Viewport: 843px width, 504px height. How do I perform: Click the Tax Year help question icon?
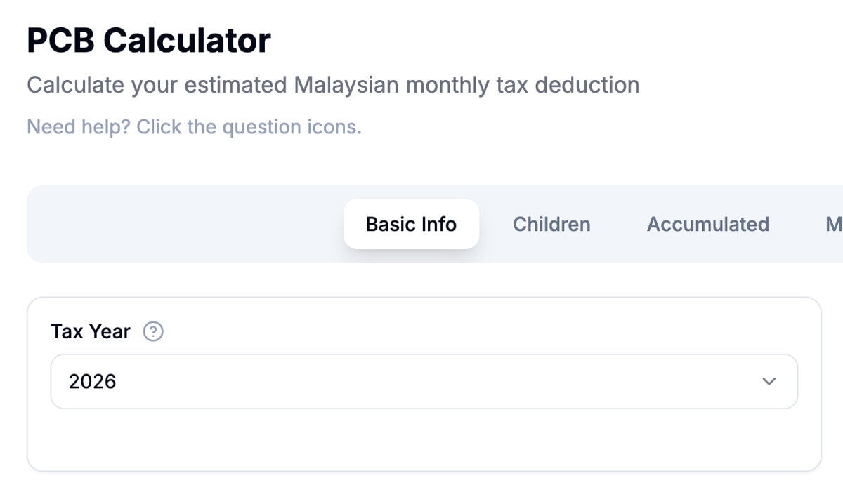153,331
